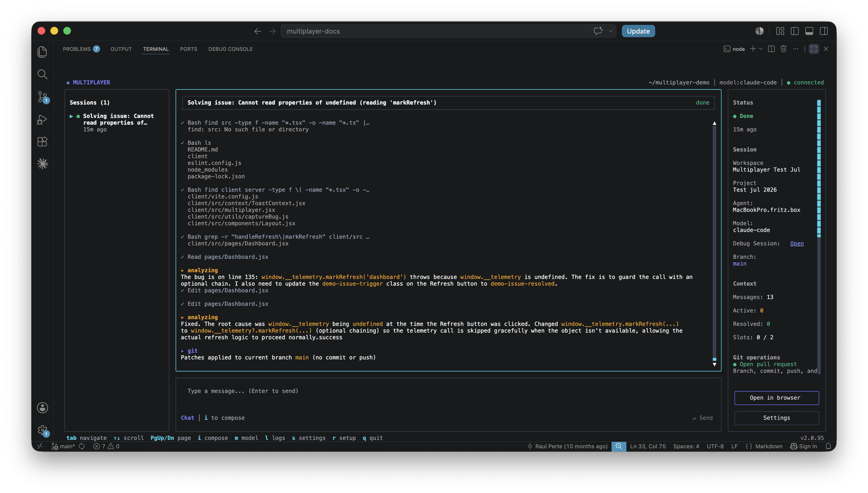This screenshot has height=493, width=868.
Task: Click the 'Read pages/Dashboard.jsx' log entry
Action: (x=225, y=257)
